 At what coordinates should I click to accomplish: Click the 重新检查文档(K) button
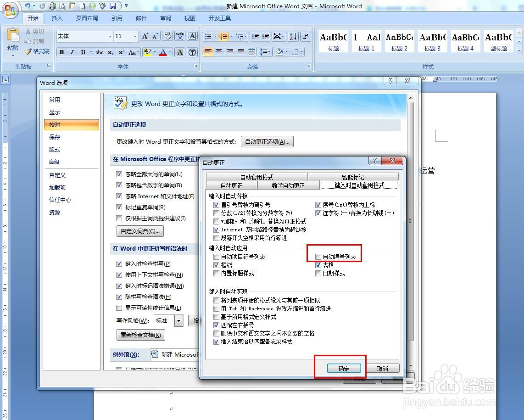(x=141, y=335)
